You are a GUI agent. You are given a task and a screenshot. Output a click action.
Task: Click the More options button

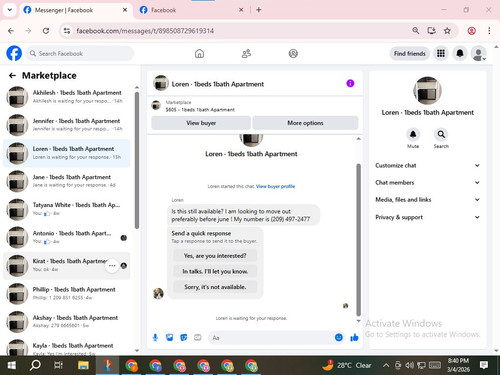tap(305, 123)
